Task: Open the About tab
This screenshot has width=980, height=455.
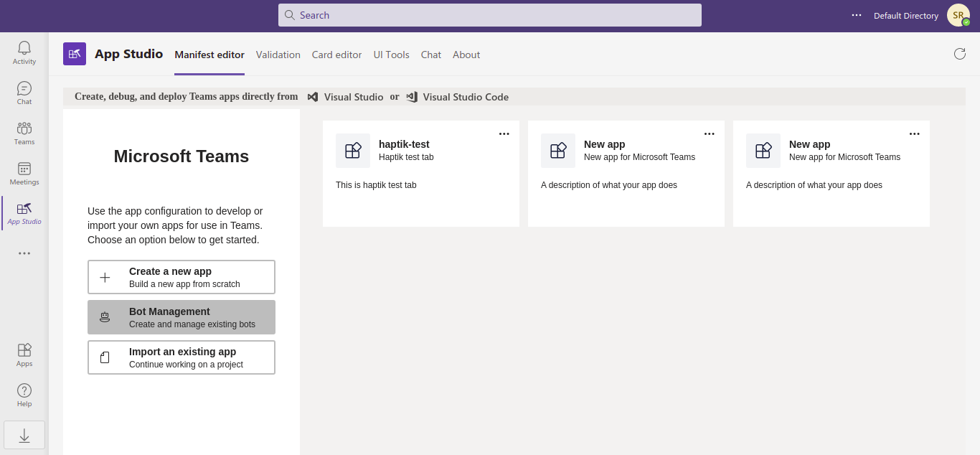Action: click(x=466, y=55)
